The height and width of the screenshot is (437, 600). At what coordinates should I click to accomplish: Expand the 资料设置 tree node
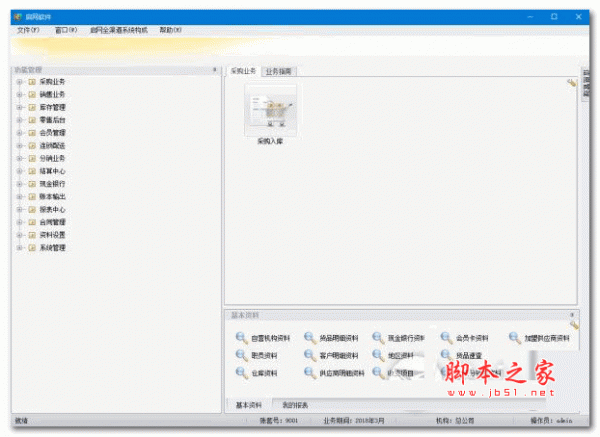(19, 235)
